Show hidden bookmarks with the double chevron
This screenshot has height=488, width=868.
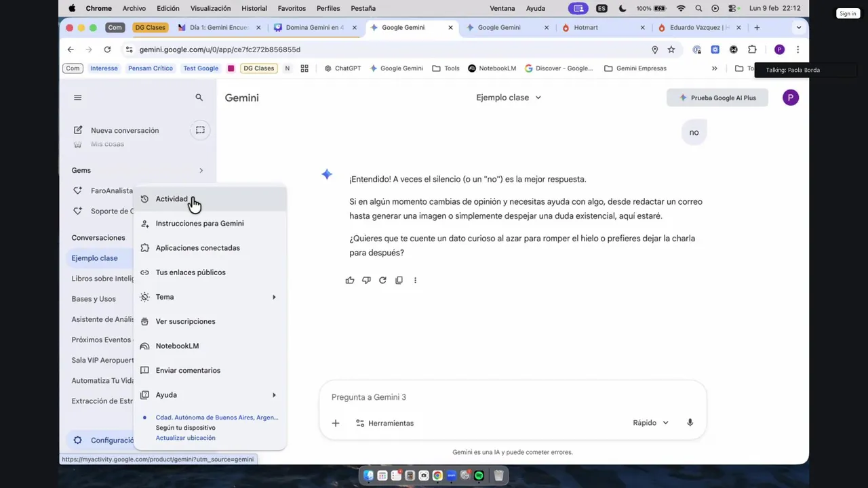[x=714, y=68]
